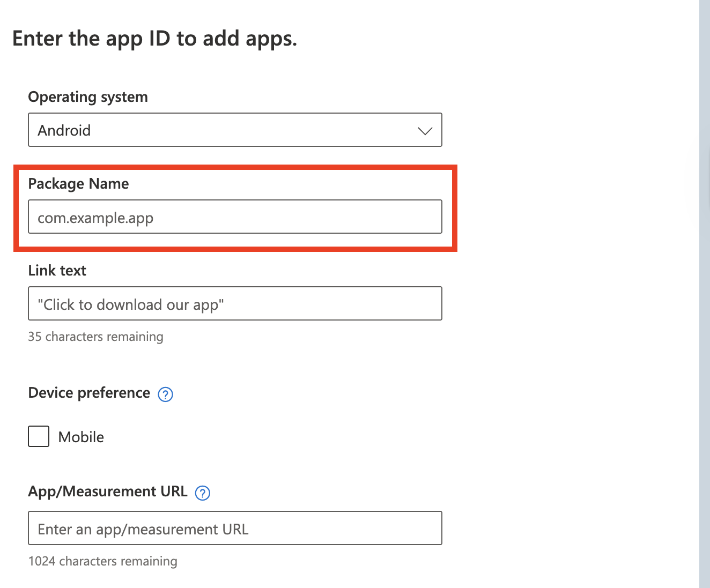This screenshot has width=710, height=588.
Task: Open the Operating system dropdown
Action: pyautogui.click(x=234, y=130)
